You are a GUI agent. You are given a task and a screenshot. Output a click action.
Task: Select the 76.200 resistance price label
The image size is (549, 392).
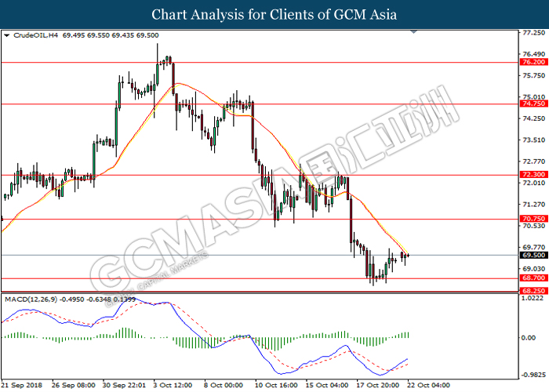pos(533,62)
